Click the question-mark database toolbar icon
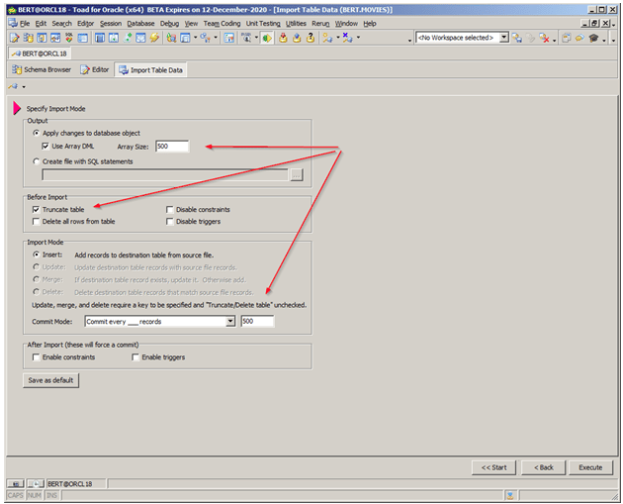This screenshot has width=623, height=504. coord(311,38)
